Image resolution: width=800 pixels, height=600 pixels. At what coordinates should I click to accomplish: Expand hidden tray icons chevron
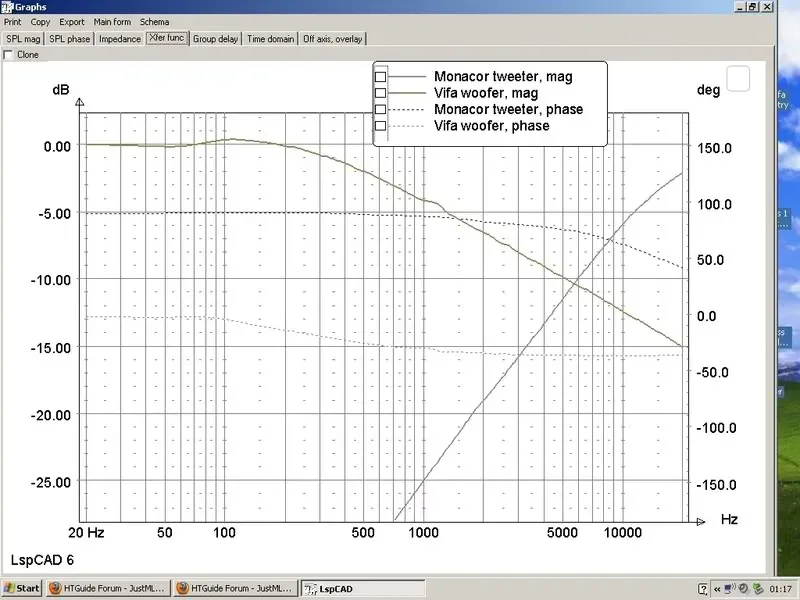[717, 589]
